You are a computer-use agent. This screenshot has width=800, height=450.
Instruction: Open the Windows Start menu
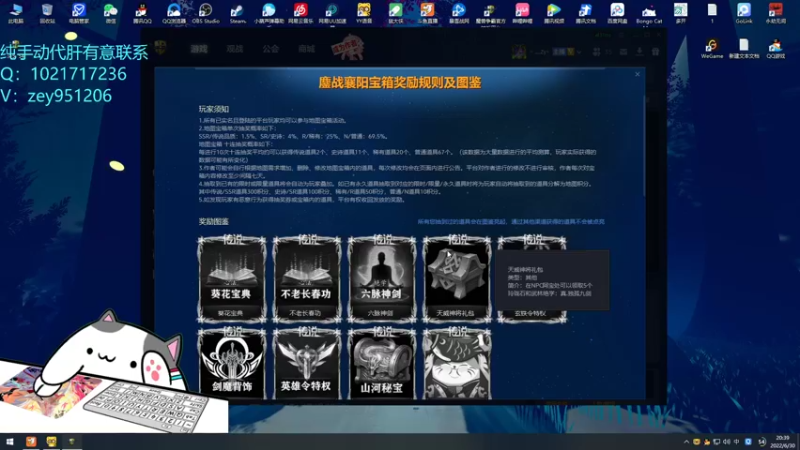coord(10,441)
